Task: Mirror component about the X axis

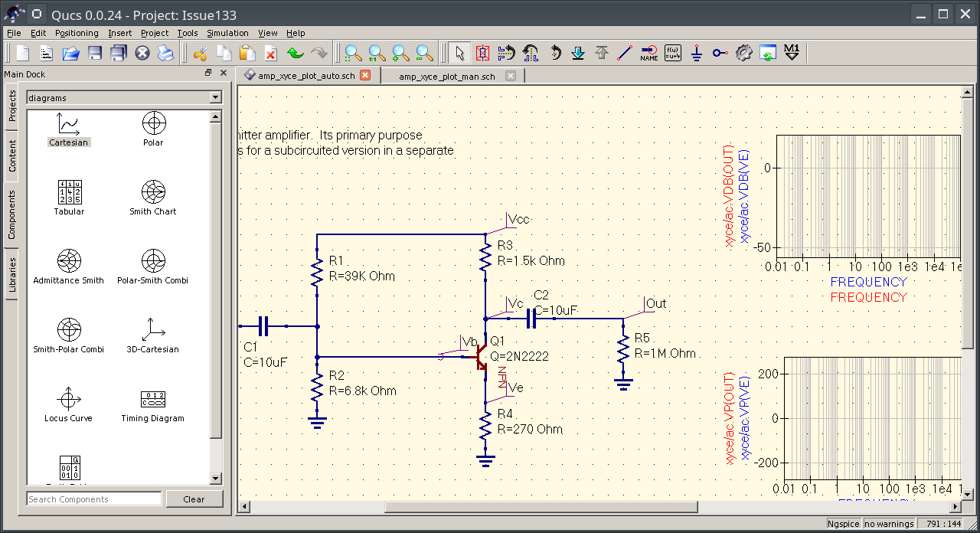Action: pyautogui.click(x=506, y=53)
